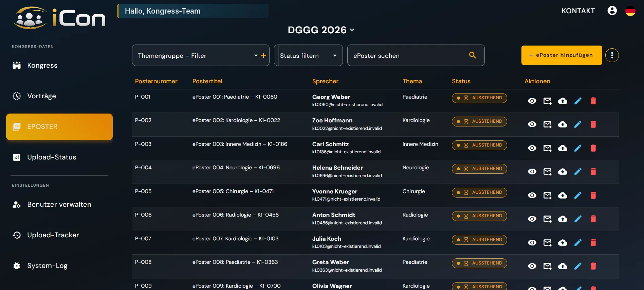Image resolution: width=644 pixels, height=290 pixels.
Task: Preview ePoster P-005 Yvonne Krueger
Action: (x=532, y=195)
